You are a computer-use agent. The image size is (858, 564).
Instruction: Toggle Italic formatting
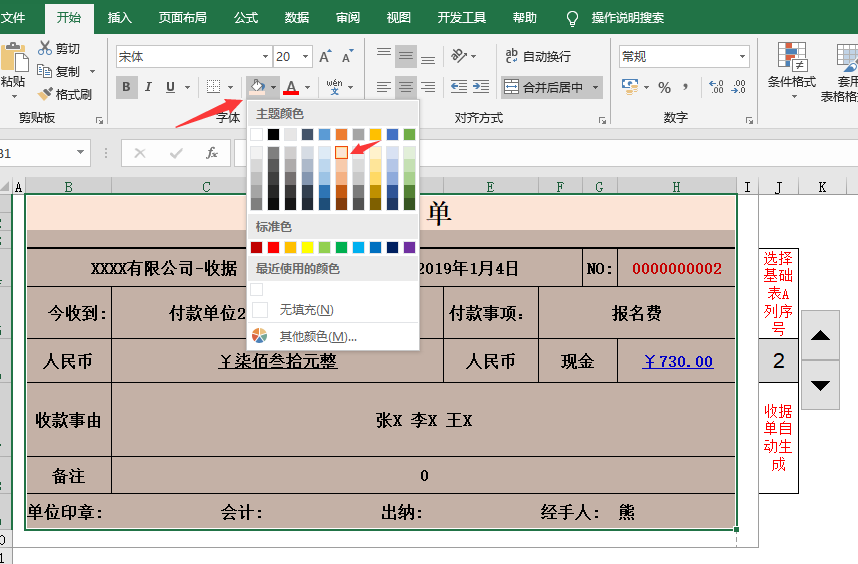click(148, 87)
